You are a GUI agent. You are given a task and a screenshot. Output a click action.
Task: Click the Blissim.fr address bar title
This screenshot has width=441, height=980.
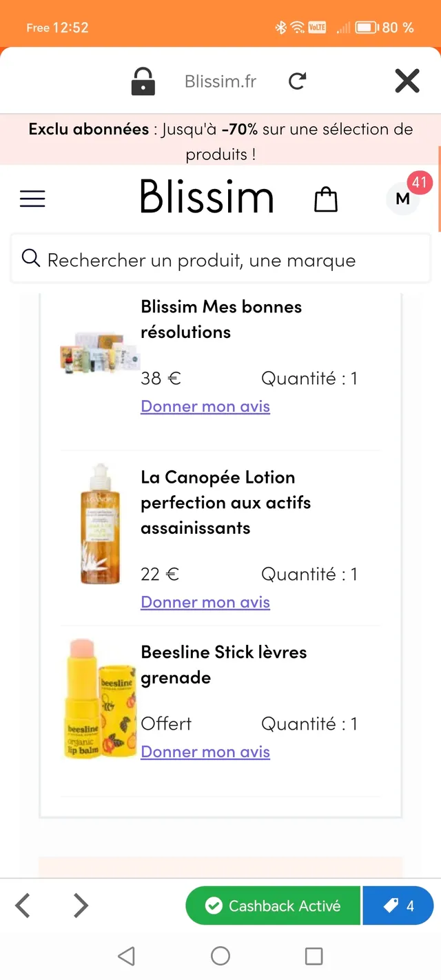pyautogui.click(x=220, y=81)
